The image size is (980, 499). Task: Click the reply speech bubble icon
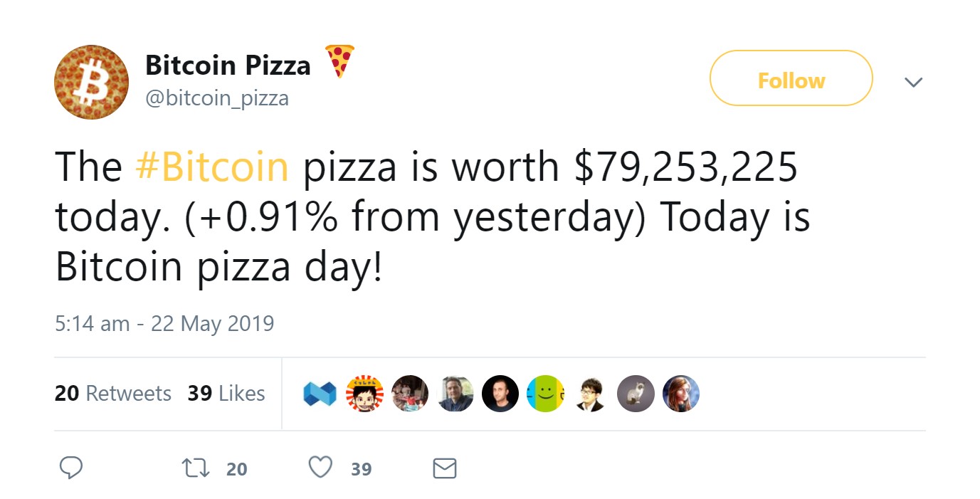[70, 468]
